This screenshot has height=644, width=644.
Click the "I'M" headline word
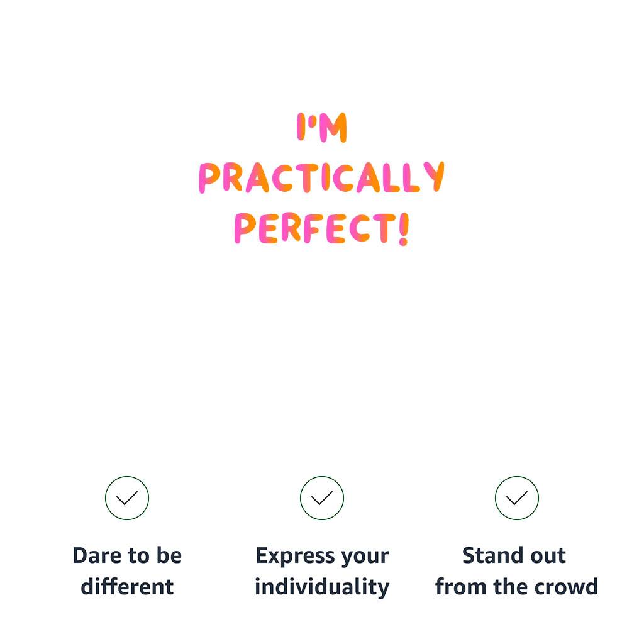coord(322,128)
